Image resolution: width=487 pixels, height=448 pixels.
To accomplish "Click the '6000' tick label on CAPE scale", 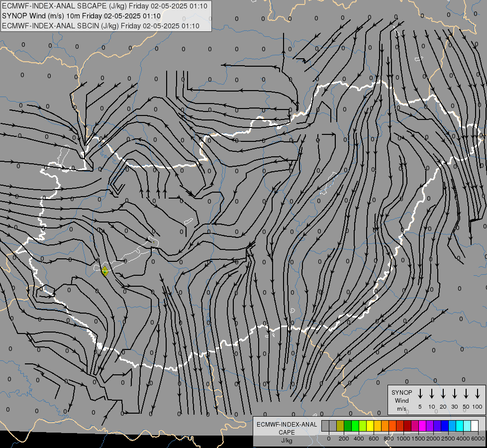I will (x=478, y=439).
